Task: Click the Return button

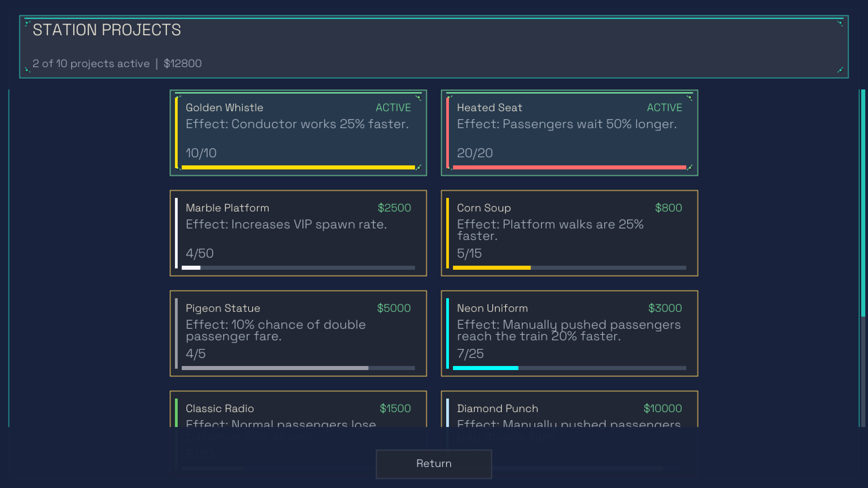Action: pos(434,464)
